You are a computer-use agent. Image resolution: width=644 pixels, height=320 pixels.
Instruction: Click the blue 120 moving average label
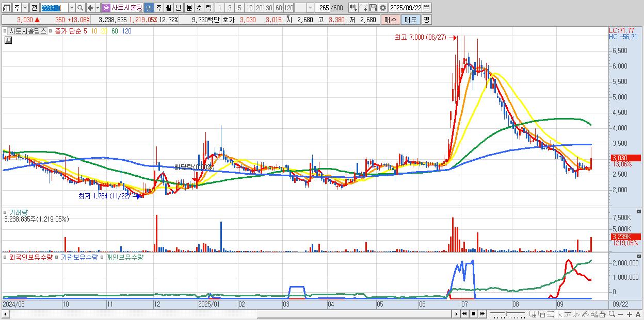point(126,31)
